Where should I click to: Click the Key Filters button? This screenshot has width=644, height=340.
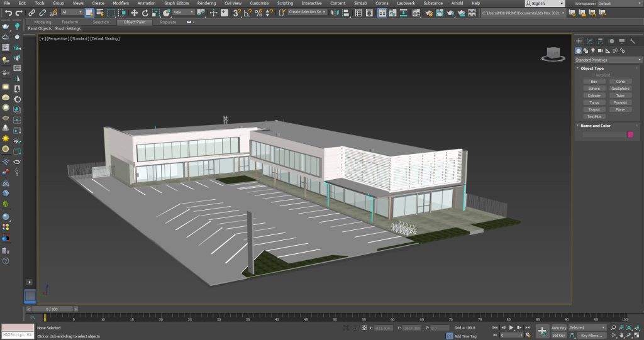point(592,336)
